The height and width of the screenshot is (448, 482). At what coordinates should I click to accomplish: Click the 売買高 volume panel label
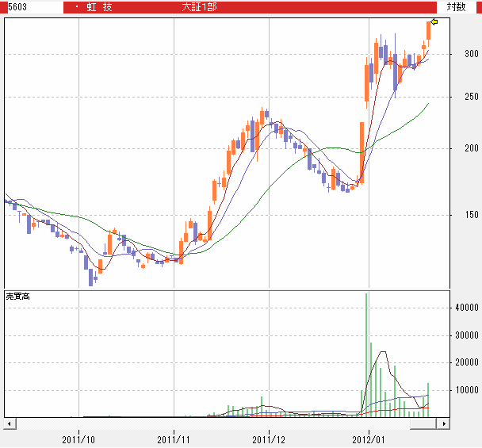tap(17, 297)
